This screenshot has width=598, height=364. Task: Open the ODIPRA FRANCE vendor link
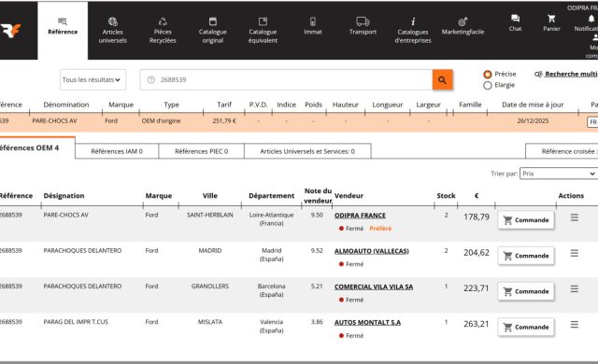360,216
